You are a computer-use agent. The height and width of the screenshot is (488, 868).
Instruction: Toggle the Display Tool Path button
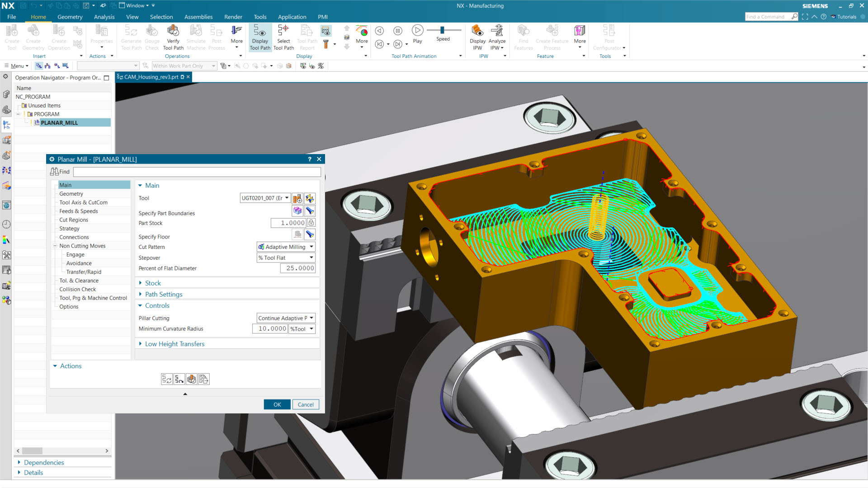coord(260,36)
